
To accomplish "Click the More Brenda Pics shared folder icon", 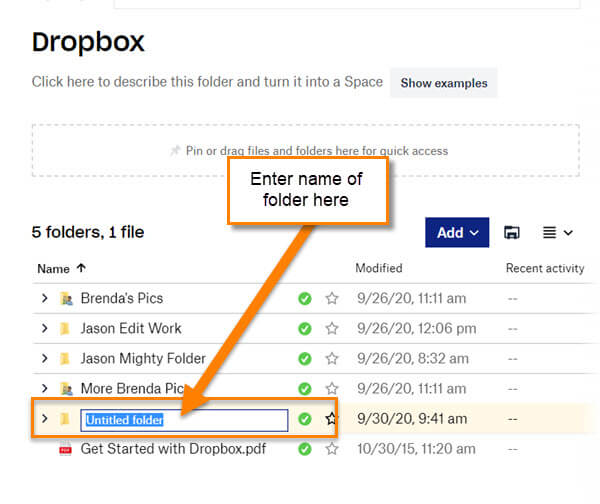I will 66,389.
